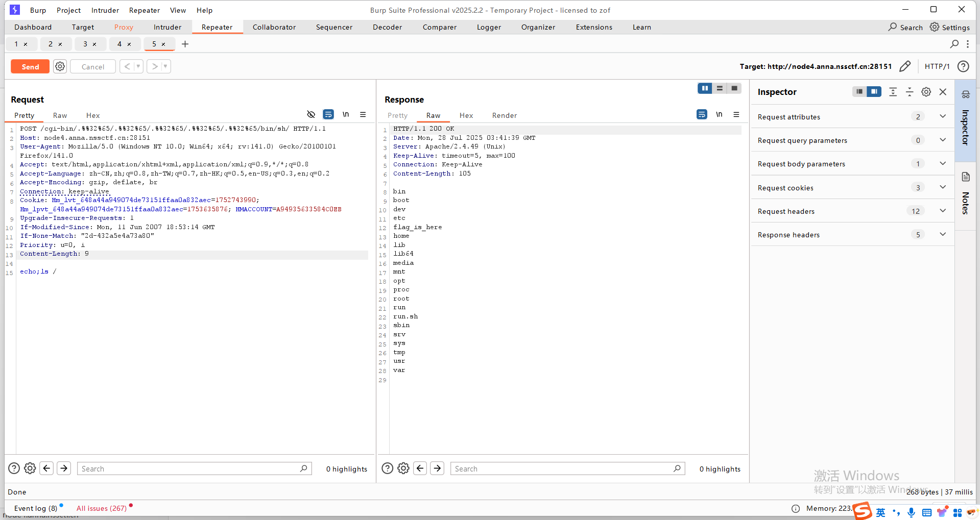
Task: Close the Inspector panel
Action: point(943,92)
